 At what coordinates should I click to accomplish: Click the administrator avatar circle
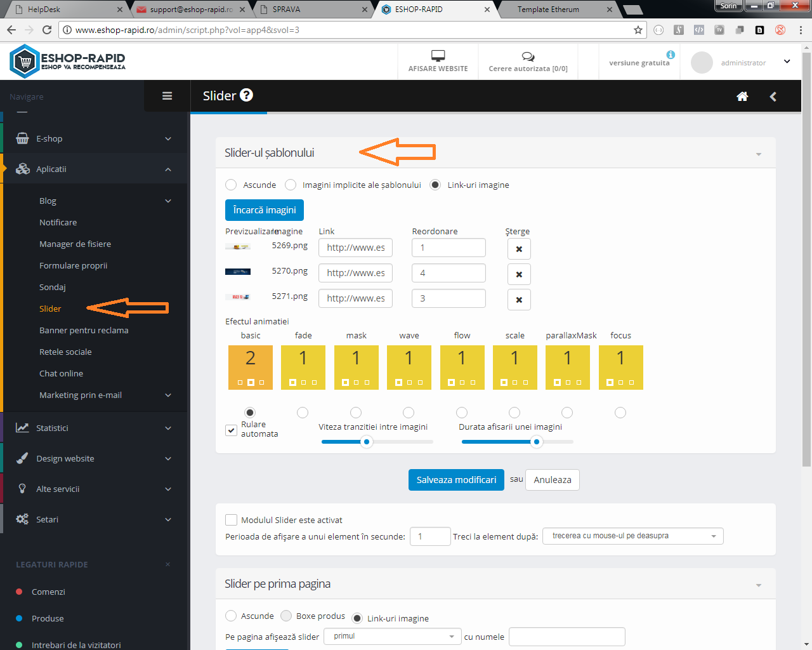click(x=702, y=62)
